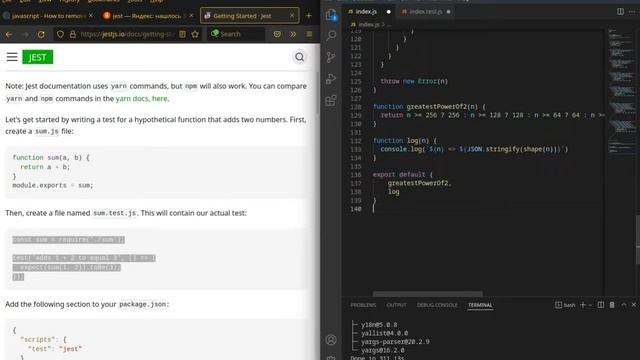Open the editor More Actions ellipsis
This screenshot has height=360, width=640.
(x=632, y=11)
